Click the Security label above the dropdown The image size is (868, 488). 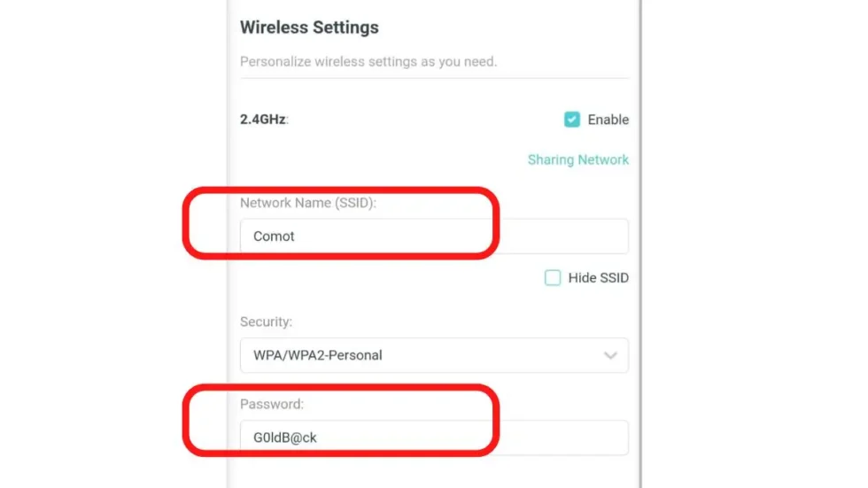pyautogui.click(x=266, y=321)
